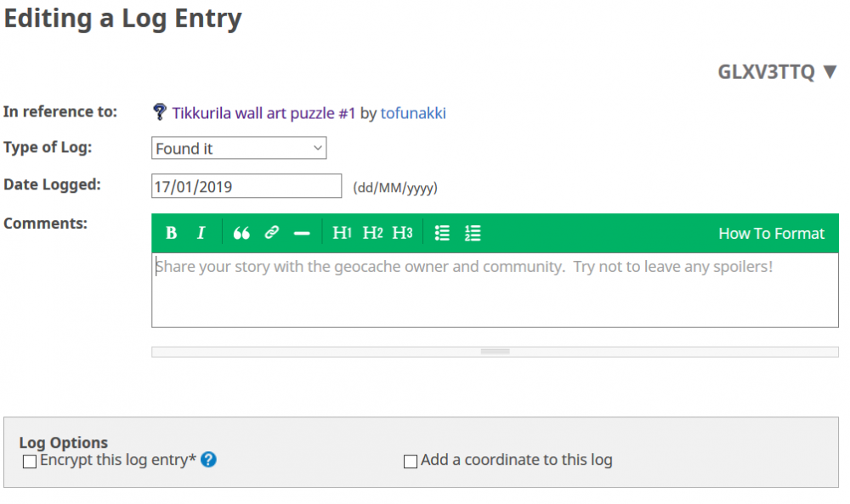The height and width of the screenshot is (504, 850).
Task: Check Add a coordinate to this log
Action: coord(411,462)
